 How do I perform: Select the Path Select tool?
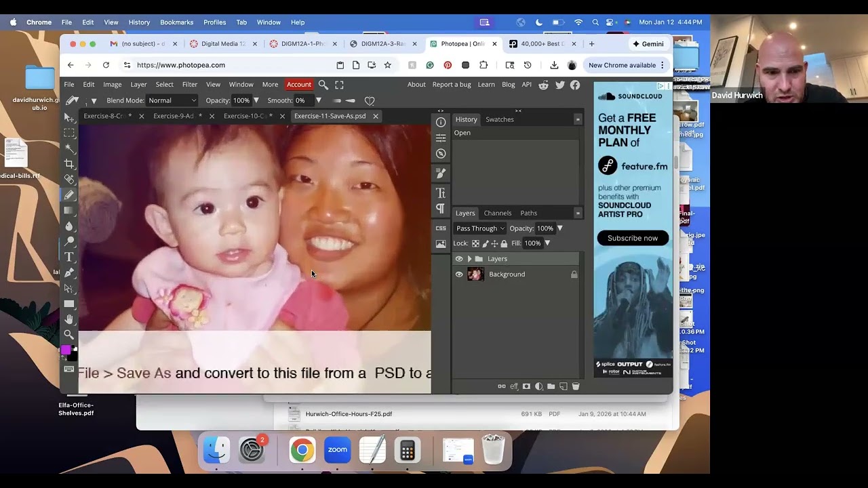tap(69, 288)
